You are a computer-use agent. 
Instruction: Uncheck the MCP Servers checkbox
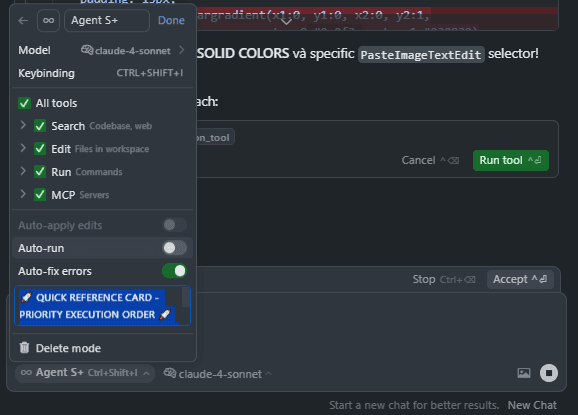[40, 195]
